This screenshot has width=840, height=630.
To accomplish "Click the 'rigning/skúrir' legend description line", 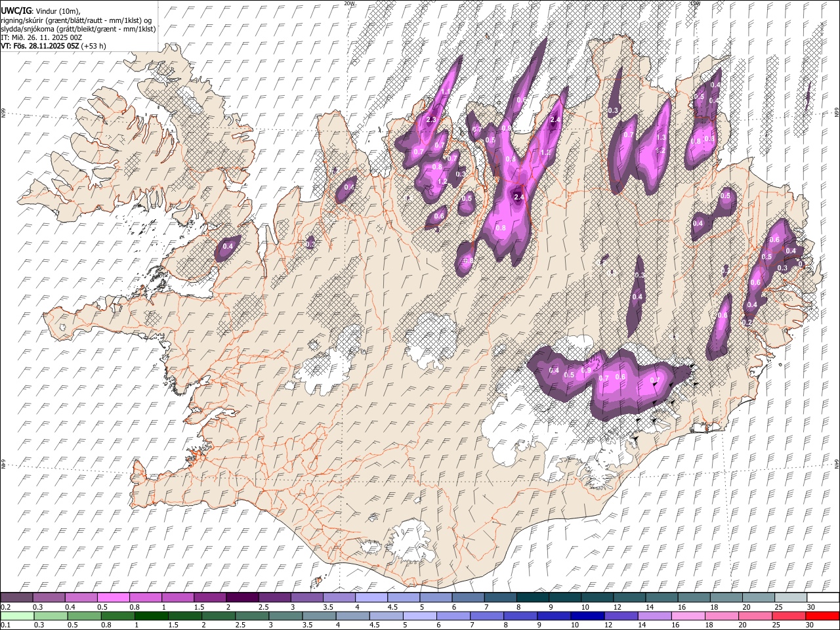I will (77, 20).
